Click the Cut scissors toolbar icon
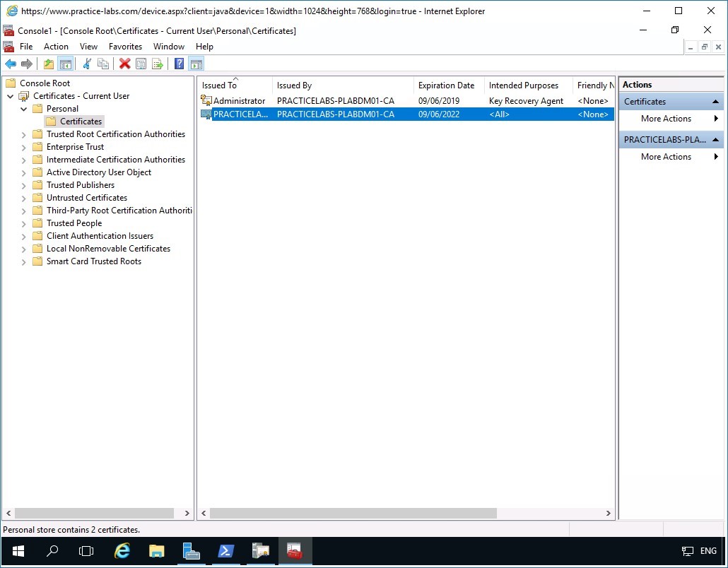 point(87,64)
